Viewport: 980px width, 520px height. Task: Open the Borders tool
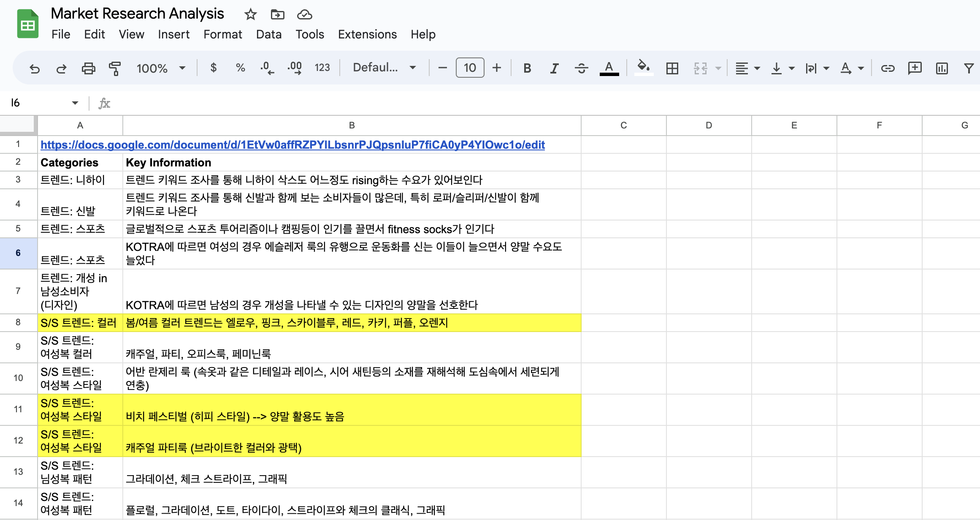(672, 68)
